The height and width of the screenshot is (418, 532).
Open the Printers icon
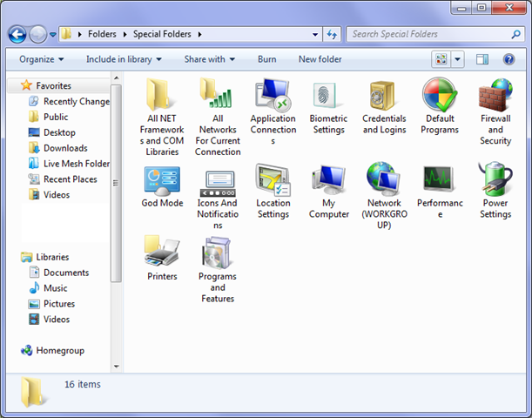point(162,253)
